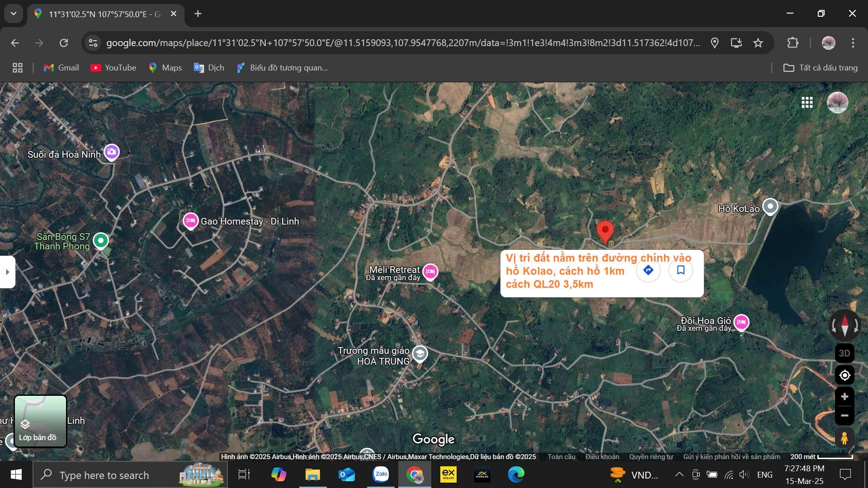Click the Mêli Retreat hotel marker
The width and height of the screenshot is (868, 488).
[x=430, y=272]
